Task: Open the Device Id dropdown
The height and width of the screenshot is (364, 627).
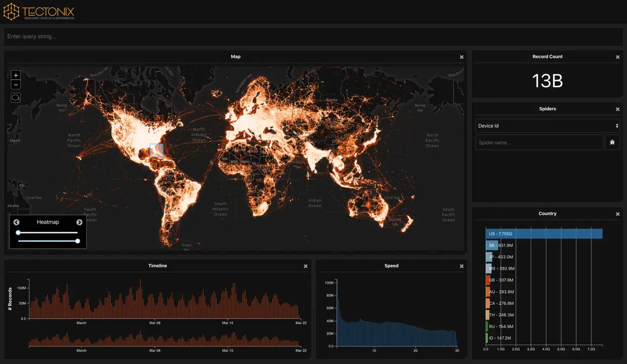Action: pyautogui.click(x=547, y=126)
